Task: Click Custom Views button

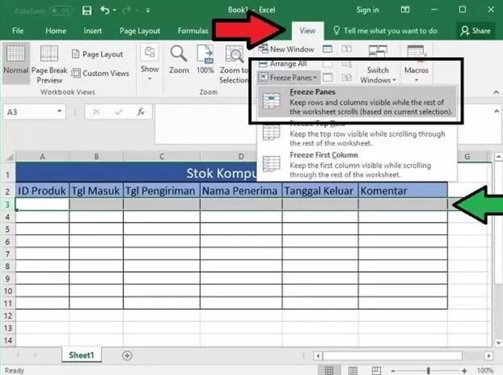Action: [x=100, y=73]
